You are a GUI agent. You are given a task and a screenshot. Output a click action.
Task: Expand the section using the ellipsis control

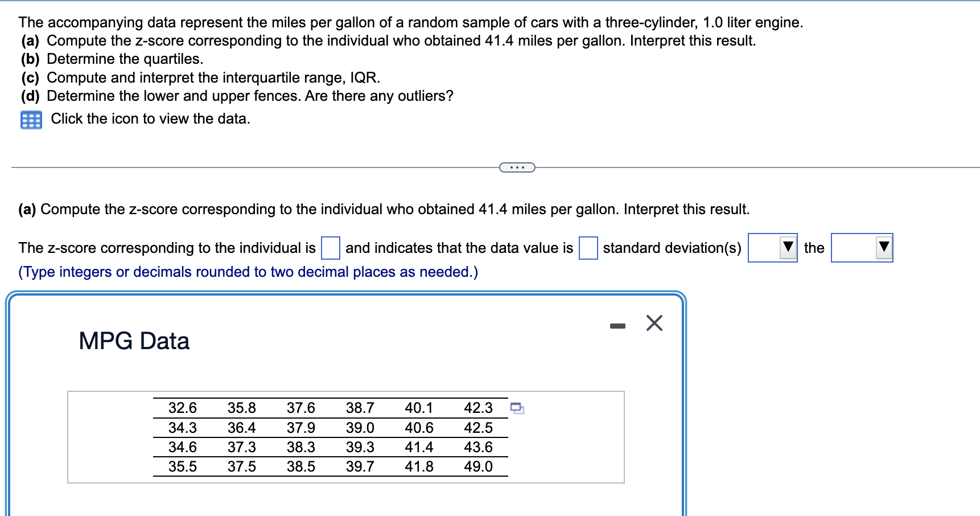pos(517,166)
